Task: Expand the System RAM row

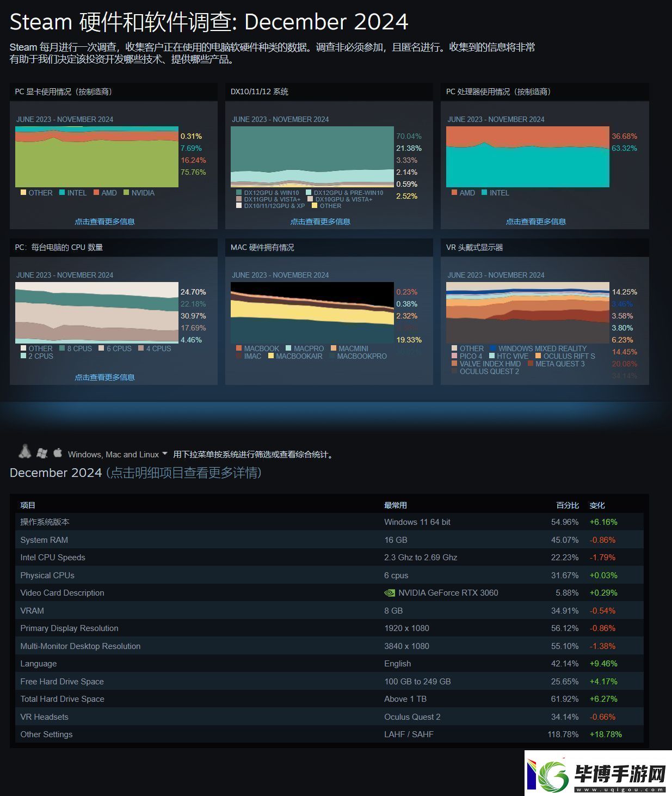Action: 329,540
